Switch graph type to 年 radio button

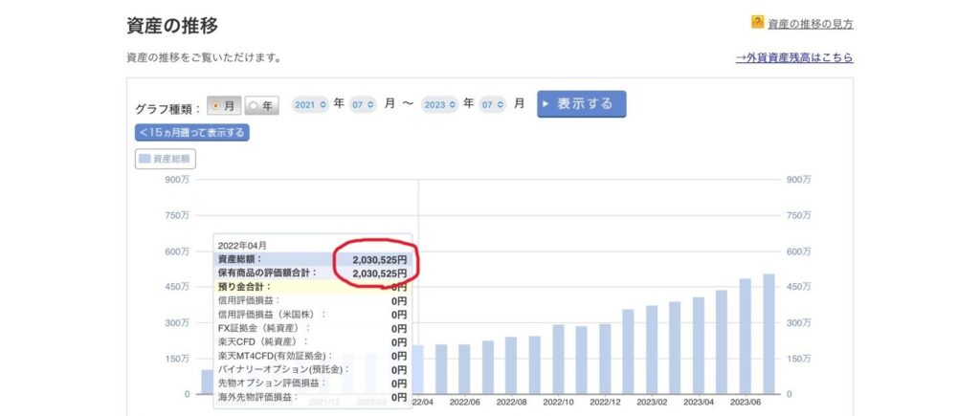pos(261,105)
